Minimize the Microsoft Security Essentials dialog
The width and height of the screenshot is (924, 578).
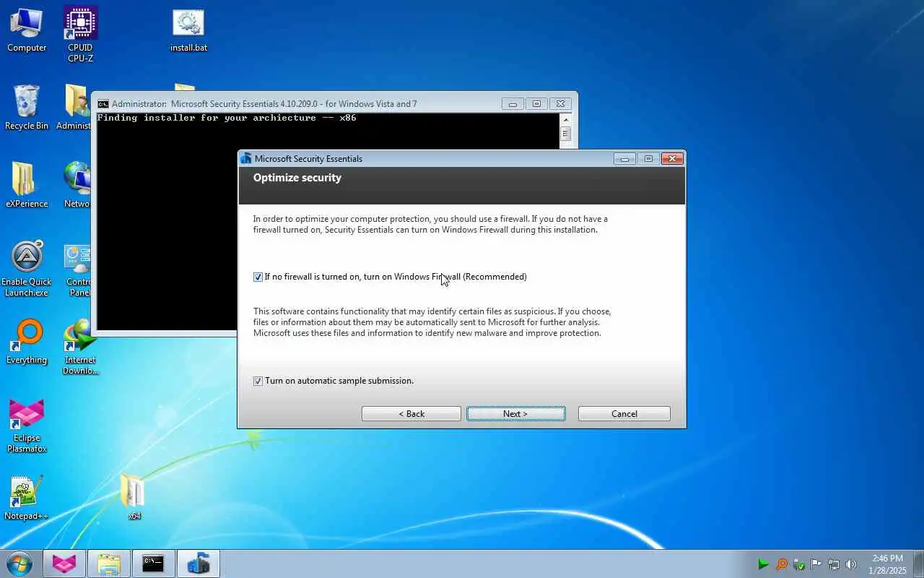click(624, 159)
